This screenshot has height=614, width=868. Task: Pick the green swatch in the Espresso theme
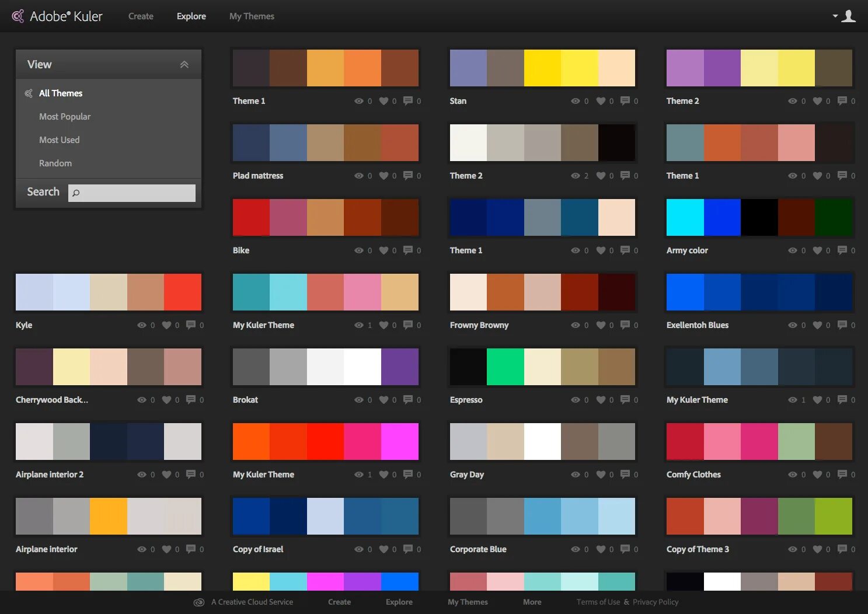coord(506,367)
